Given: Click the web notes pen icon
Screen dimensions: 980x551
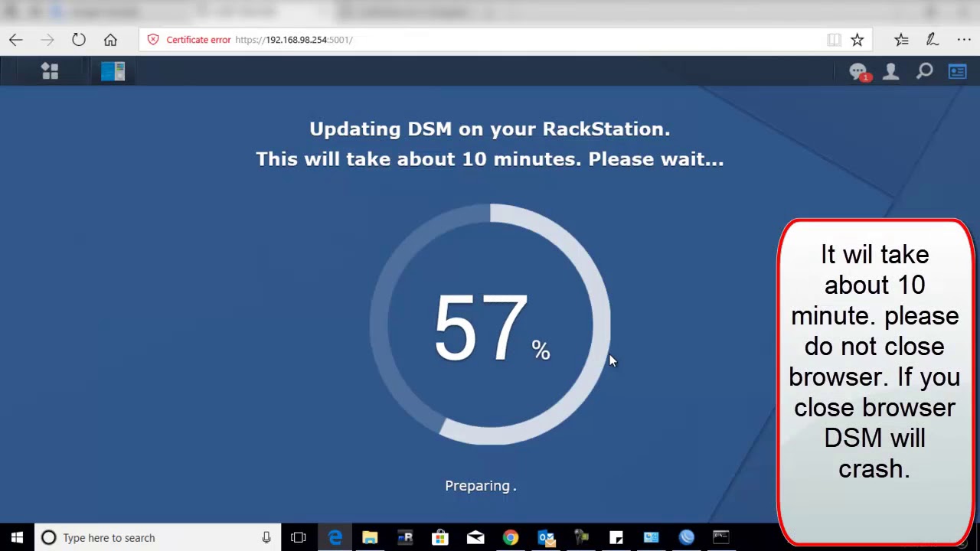Looking at the screenshot, I should click(x=933, y=40).
